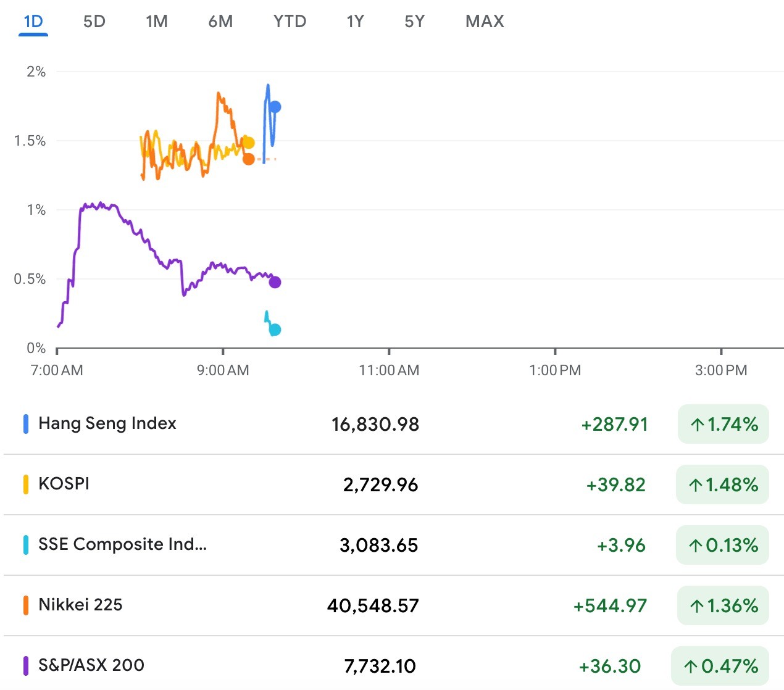784x690 pixels.
Task: Click the S&P/ASX 200 point change +36.30
Action: [610, 667]
